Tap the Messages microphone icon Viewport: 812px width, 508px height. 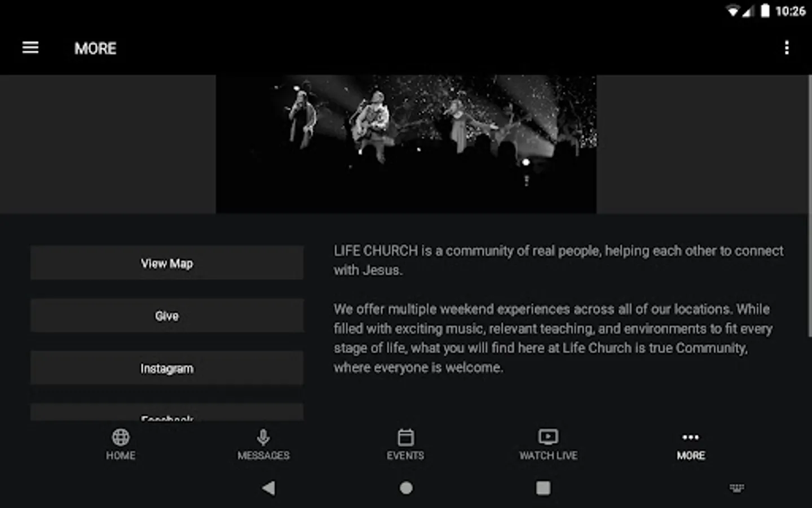point(263,437)
